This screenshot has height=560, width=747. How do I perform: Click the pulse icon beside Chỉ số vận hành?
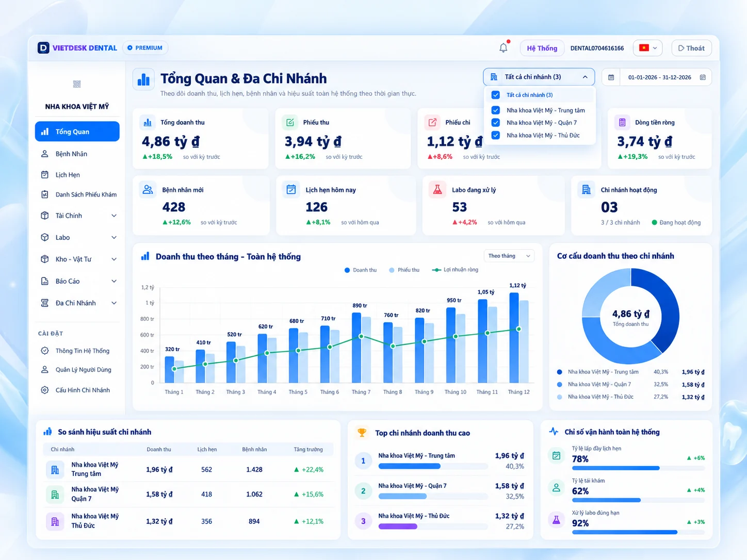554,432
